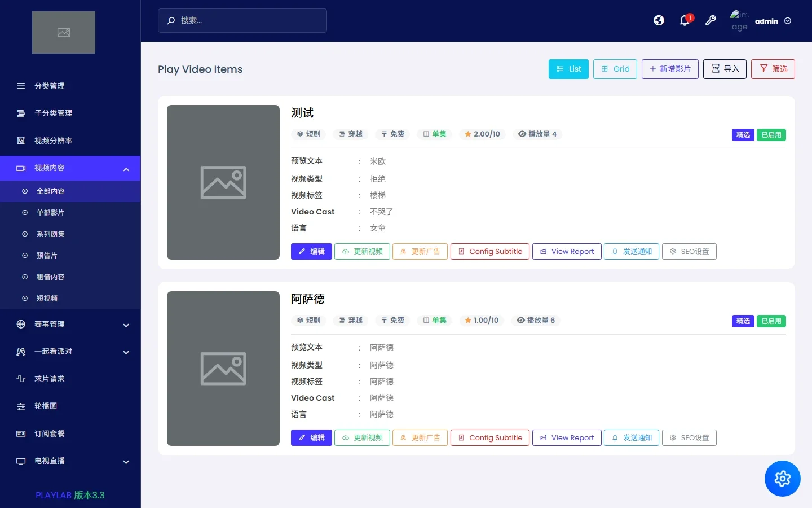Viewport: 812px width, 508px height.
Task: Click the 轮播图 sliders icon
Action: (21, 406)
